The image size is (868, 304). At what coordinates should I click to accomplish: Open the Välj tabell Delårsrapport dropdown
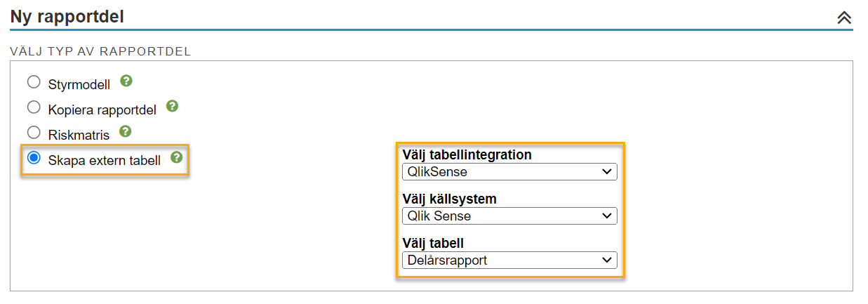[509, 260]
